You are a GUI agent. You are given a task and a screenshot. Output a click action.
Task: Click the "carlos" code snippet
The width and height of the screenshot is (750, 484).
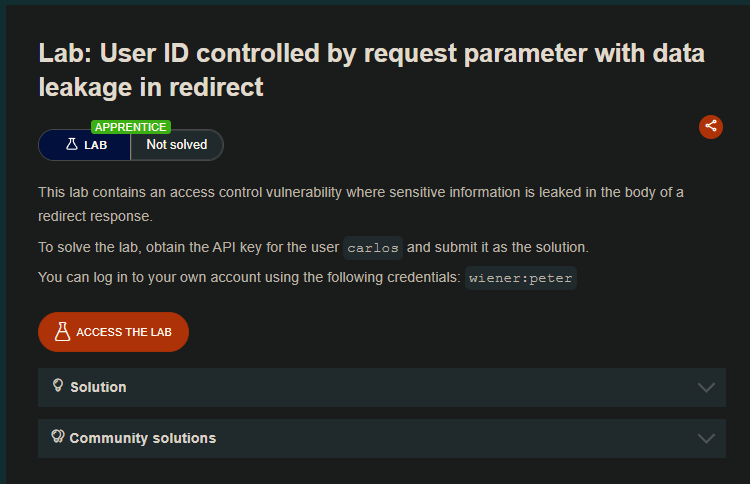coord(373,248)
